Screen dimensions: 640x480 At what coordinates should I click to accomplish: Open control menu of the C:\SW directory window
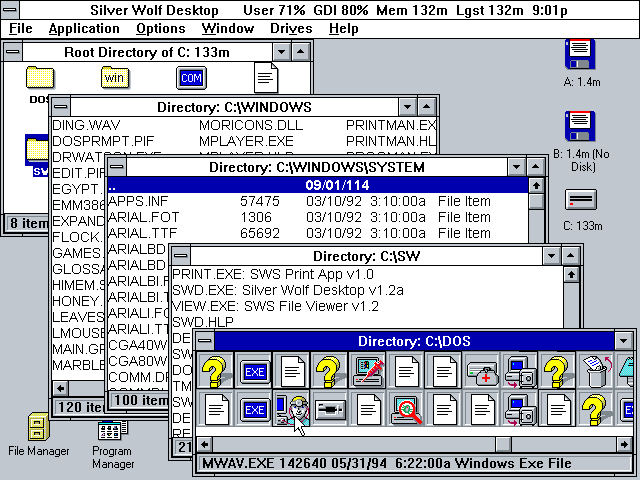(x=181, y=256)
